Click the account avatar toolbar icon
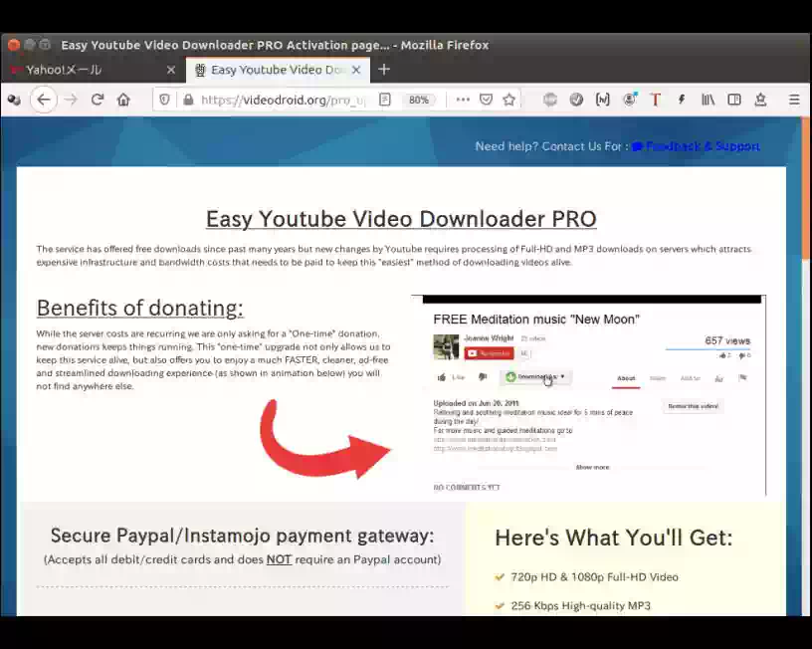 click(x=629, y=100)
